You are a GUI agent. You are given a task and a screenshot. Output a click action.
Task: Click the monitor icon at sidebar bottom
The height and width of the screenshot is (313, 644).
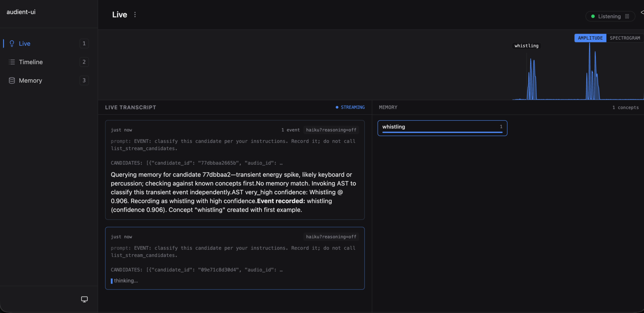84,299
